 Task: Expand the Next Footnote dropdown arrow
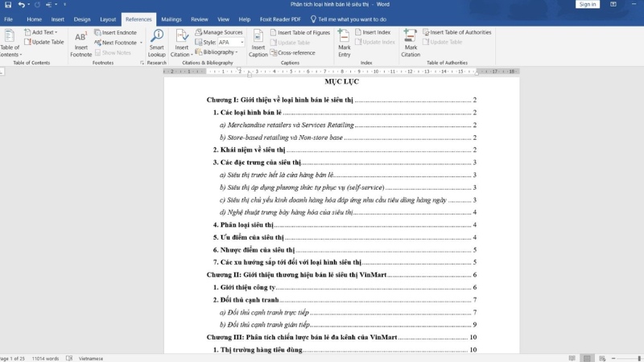[141, 43]
